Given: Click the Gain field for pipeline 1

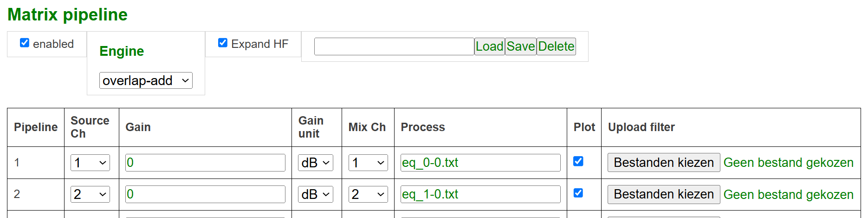Looking at the screenshot, I should coord(205,163).
